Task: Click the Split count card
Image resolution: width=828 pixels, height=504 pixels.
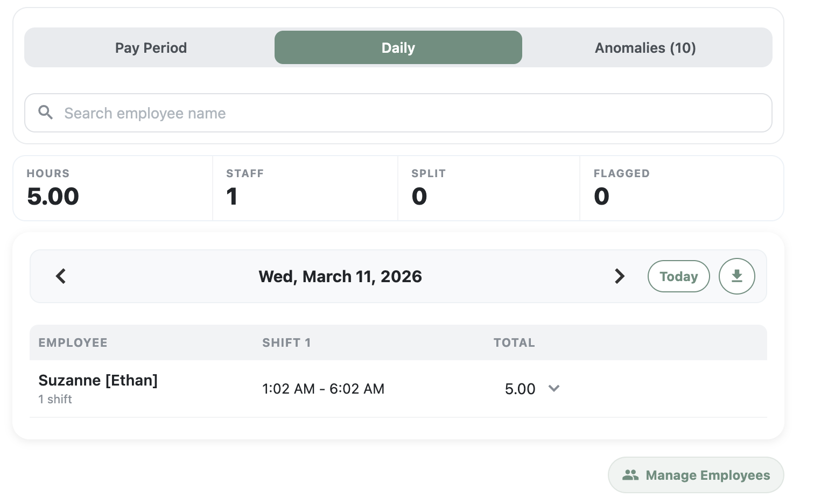Action: [488, 188]
